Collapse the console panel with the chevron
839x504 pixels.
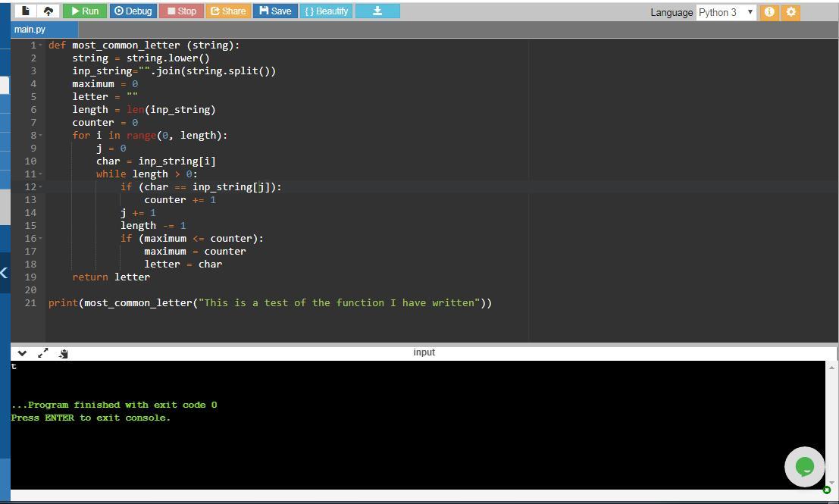(22, 353)
